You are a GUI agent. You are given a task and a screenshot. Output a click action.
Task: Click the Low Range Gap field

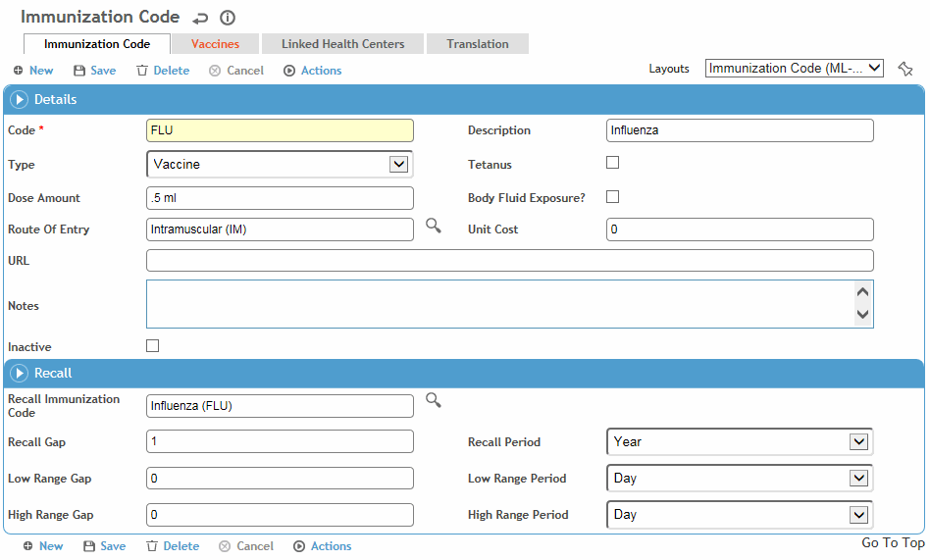280,479
